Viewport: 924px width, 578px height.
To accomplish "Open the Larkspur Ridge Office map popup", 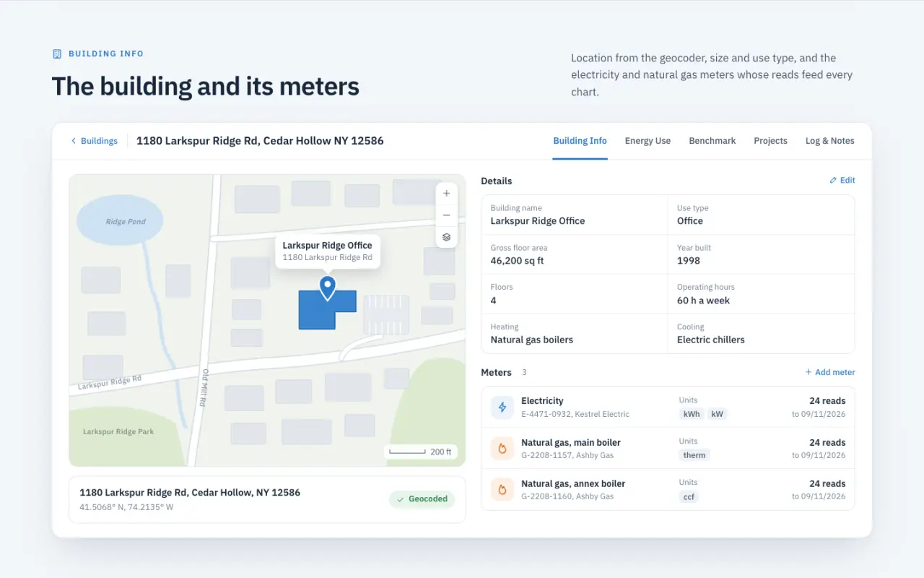I will pos(328,251).
